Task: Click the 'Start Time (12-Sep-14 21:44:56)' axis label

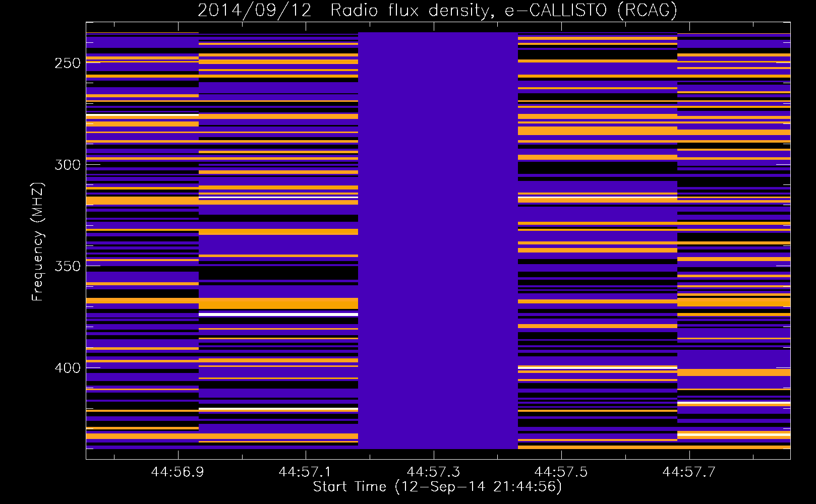Action: coord(437,487)
